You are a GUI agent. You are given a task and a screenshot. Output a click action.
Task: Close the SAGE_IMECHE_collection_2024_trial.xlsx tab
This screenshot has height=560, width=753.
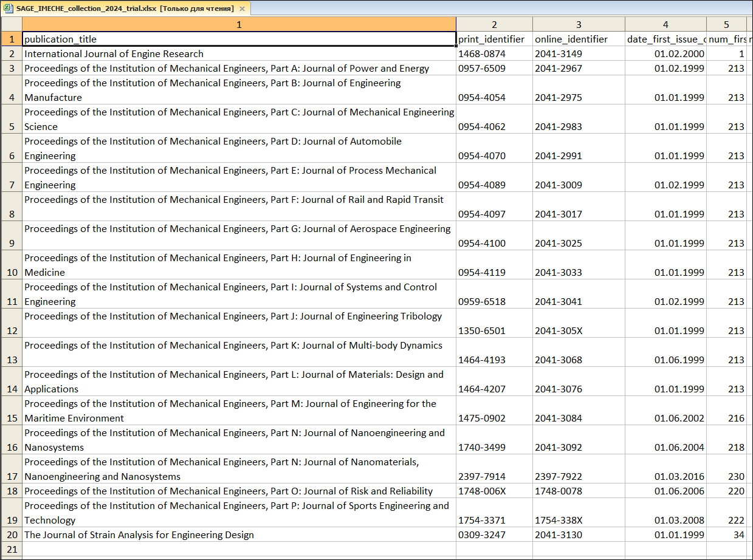tap(242, 9)
